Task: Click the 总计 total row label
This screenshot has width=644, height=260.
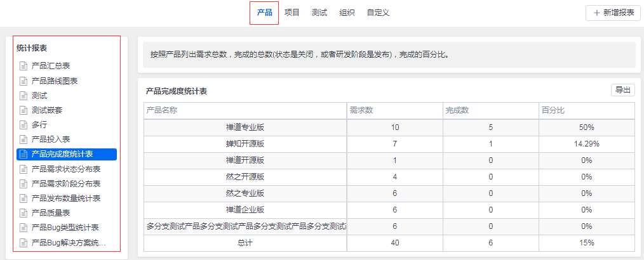Action: (245, 243)
